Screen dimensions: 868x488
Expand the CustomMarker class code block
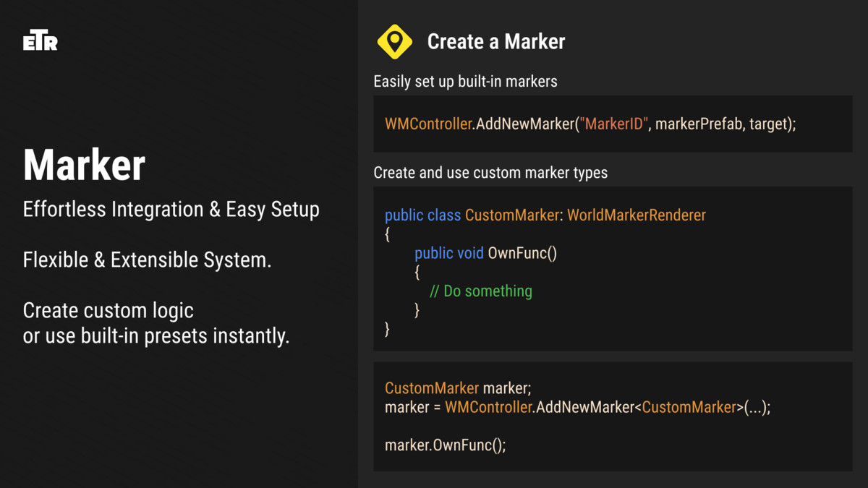613,267
